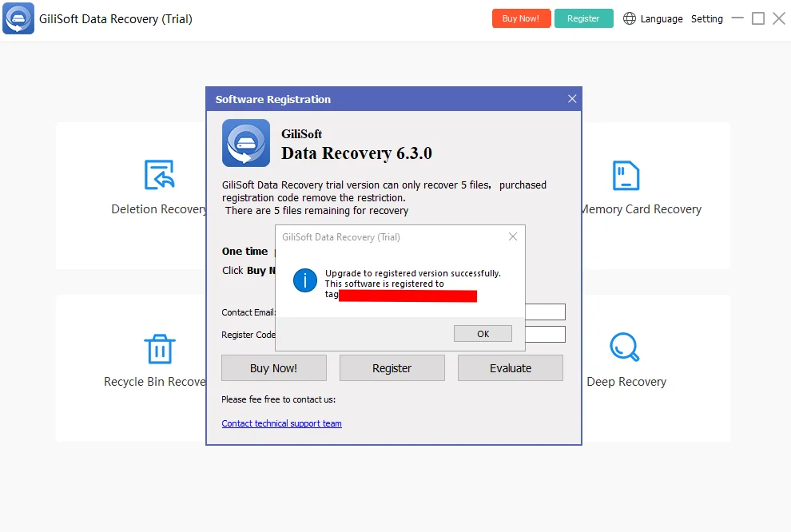Click 'Please fee free to contact us' text
The image size is (791, 532).
pyautogui.click(x=279, y=399)
